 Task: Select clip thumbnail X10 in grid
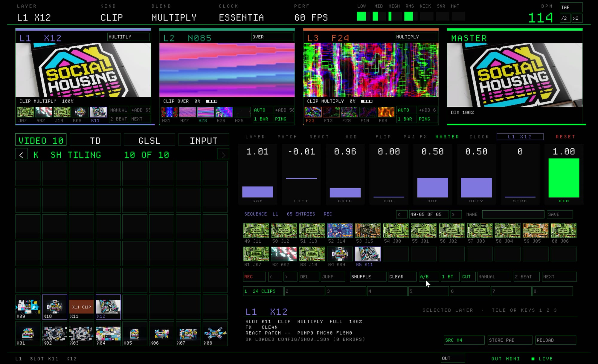point(55,307)
